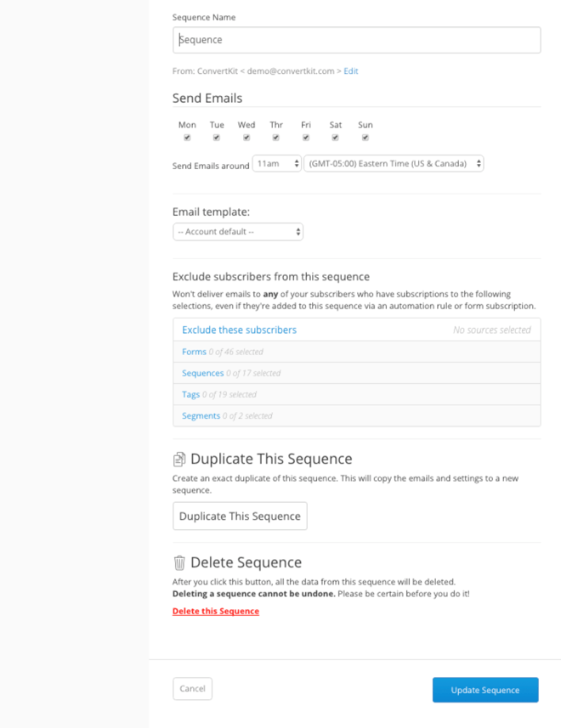Open the Eastern Time timezone dropdown
Viewport: 561px width, 728px height.
(394, 163)
